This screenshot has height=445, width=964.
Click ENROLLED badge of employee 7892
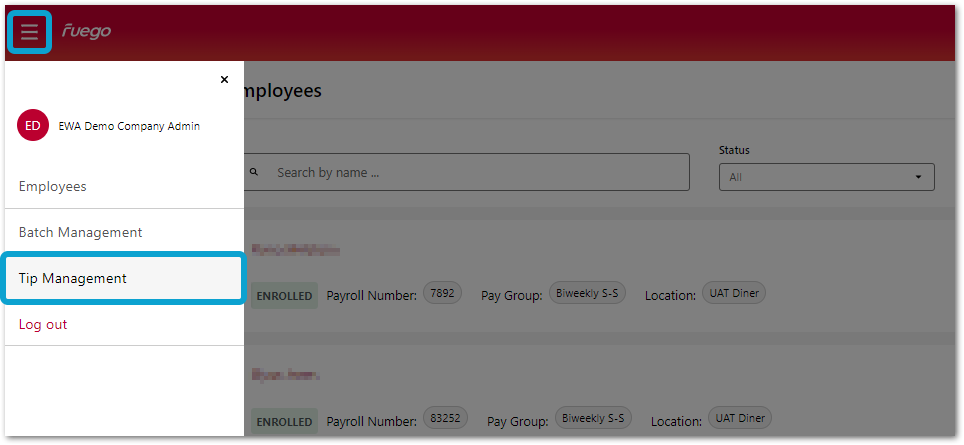(284, 296)
